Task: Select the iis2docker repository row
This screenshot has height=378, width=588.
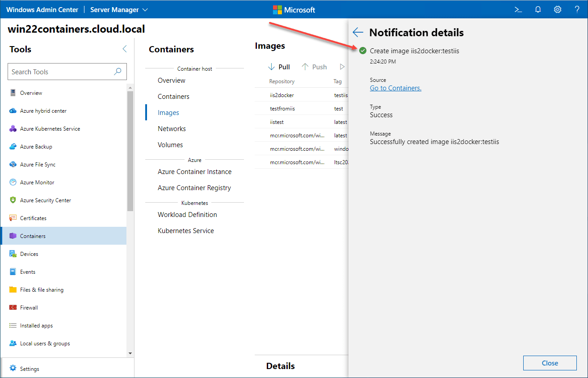Action: (x=282, y=95)
